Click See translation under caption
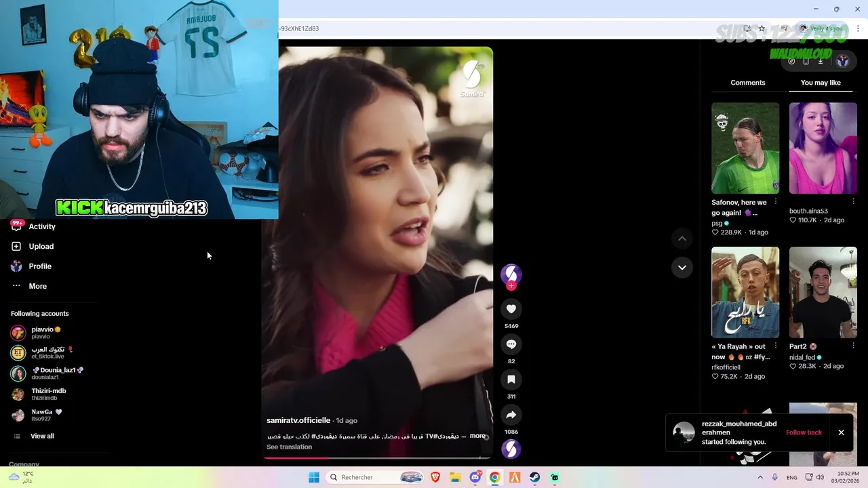The width and height of the screenshot is (868, 488). point(290,447)
